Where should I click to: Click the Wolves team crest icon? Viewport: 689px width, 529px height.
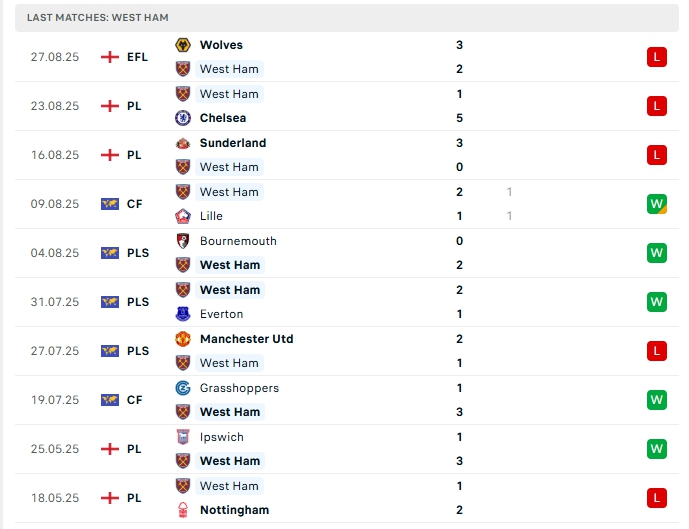tap(183, 45)
